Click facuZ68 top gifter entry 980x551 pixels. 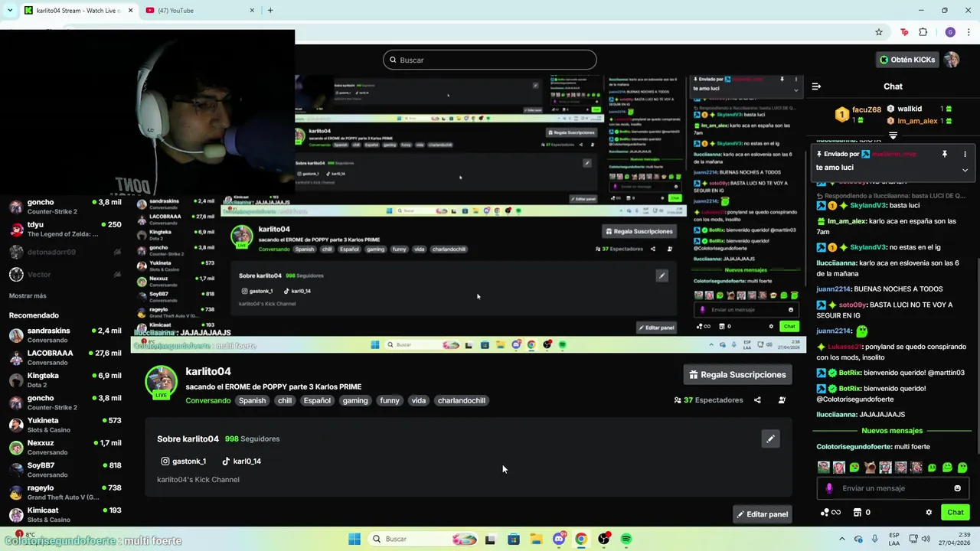coord(859,115)
